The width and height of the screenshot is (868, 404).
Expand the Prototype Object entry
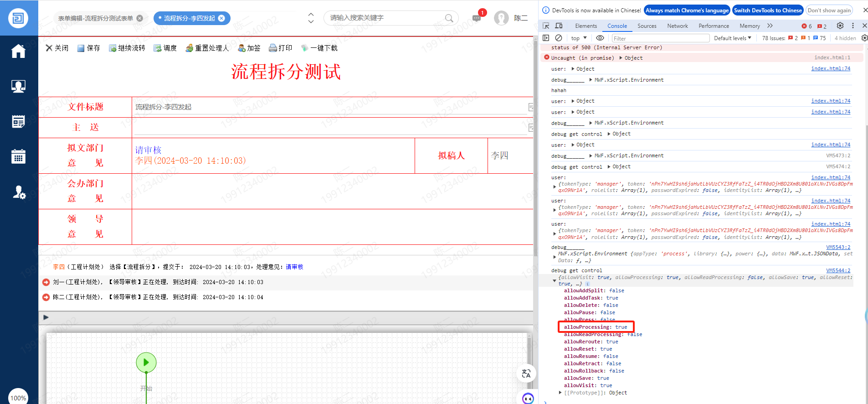(560, 393)
